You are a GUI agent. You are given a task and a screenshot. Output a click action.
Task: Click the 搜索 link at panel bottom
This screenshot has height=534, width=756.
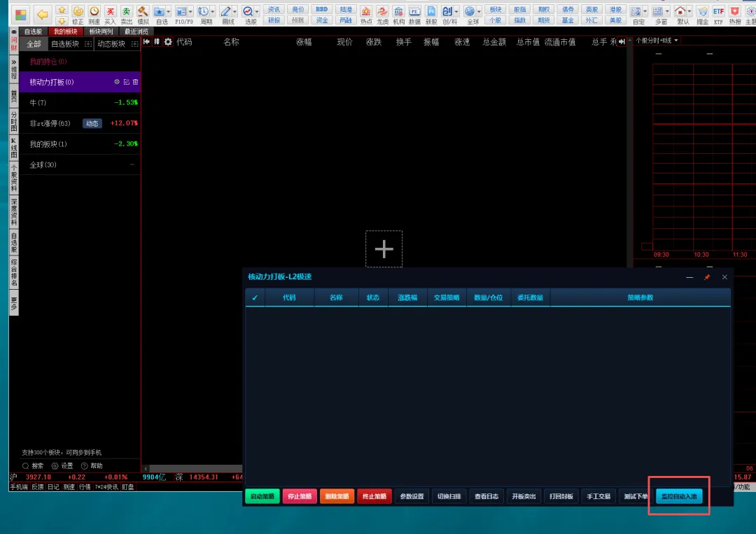point(34,466)
